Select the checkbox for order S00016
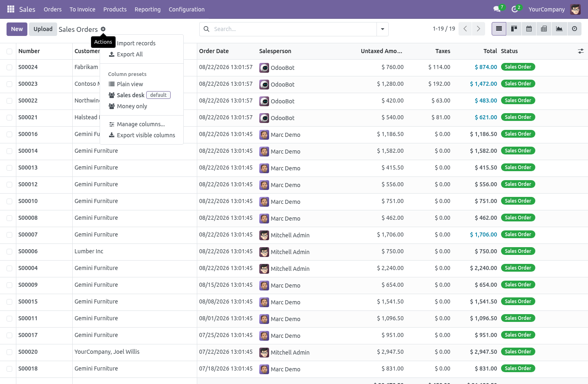 pos(9,134)
